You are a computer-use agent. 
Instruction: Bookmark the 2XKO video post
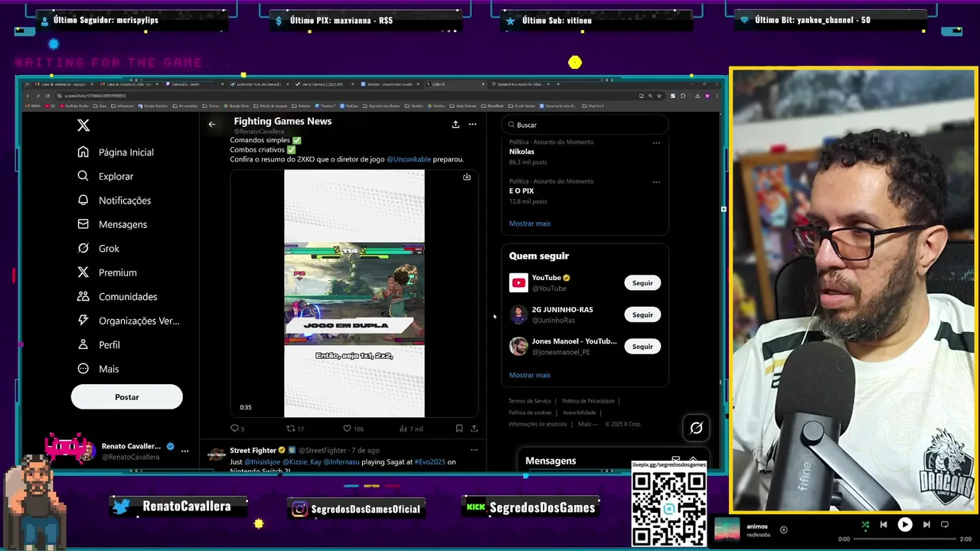pyautogui.click(x=459, y=429)
